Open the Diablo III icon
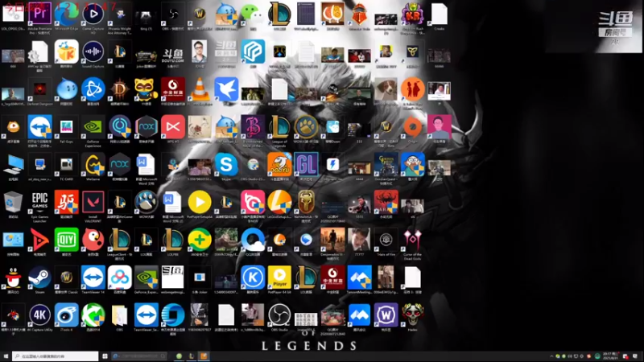The image size is (644, 362). [120, 89]
